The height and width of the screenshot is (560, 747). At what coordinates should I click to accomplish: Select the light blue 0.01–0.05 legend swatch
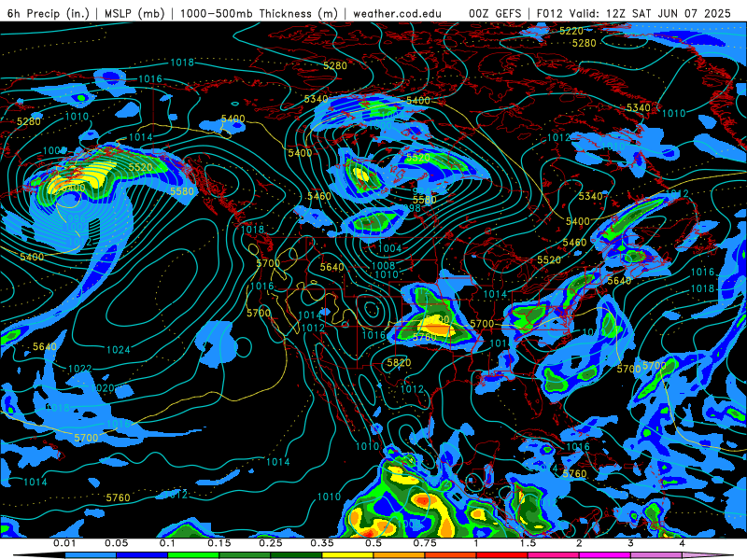(x=91, y=555)
